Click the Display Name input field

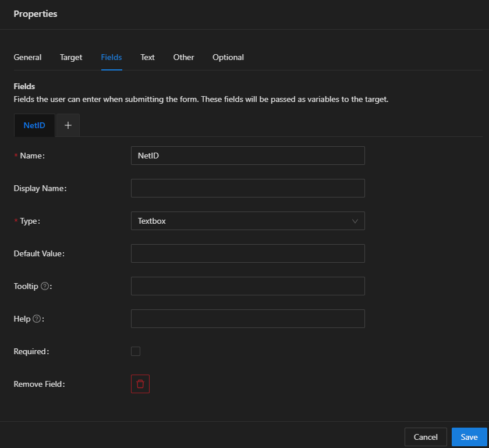tap(247, 188)
